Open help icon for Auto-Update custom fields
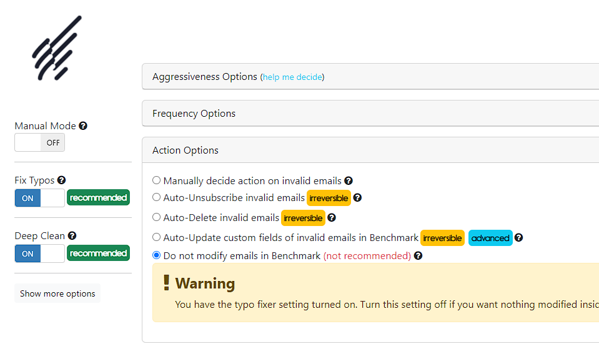Viewport: 599px width, 364px height. click(518, 238)
